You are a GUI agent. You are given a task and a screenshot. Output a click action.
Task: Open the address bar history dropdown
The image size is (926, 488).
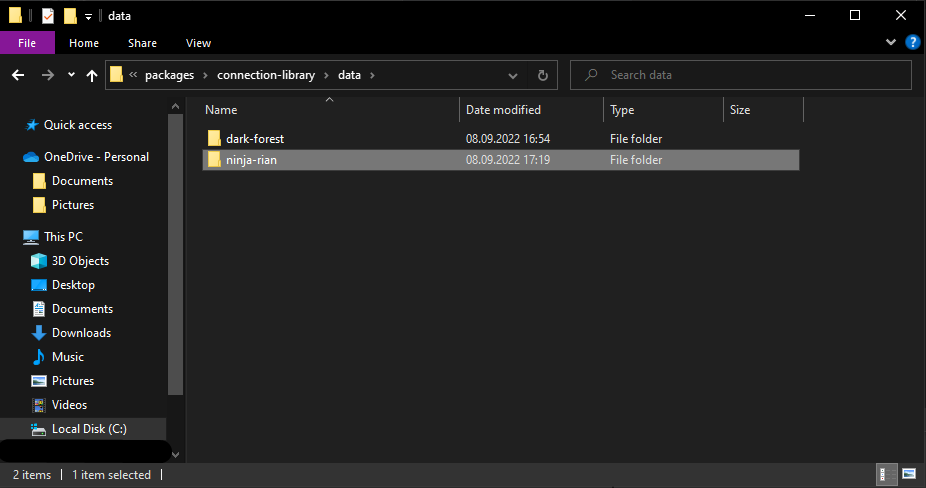513,75
